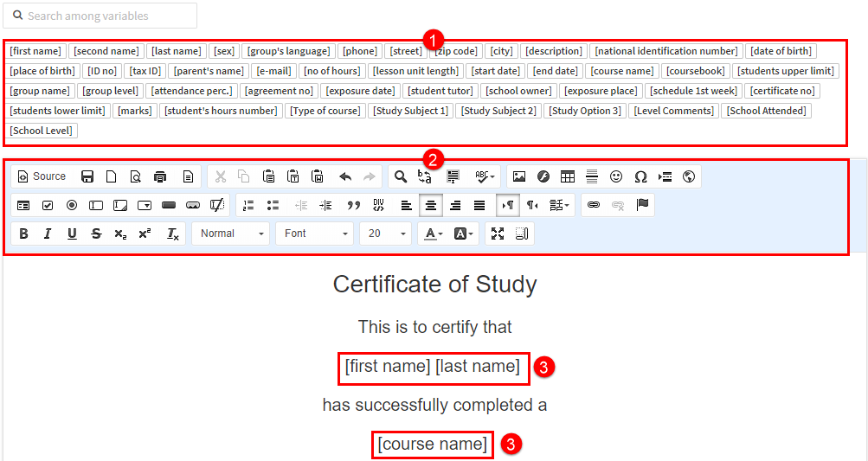The width and height of the screenshot is (868, 461).
Task: Create a Div Container
Action: coord(379,205)
